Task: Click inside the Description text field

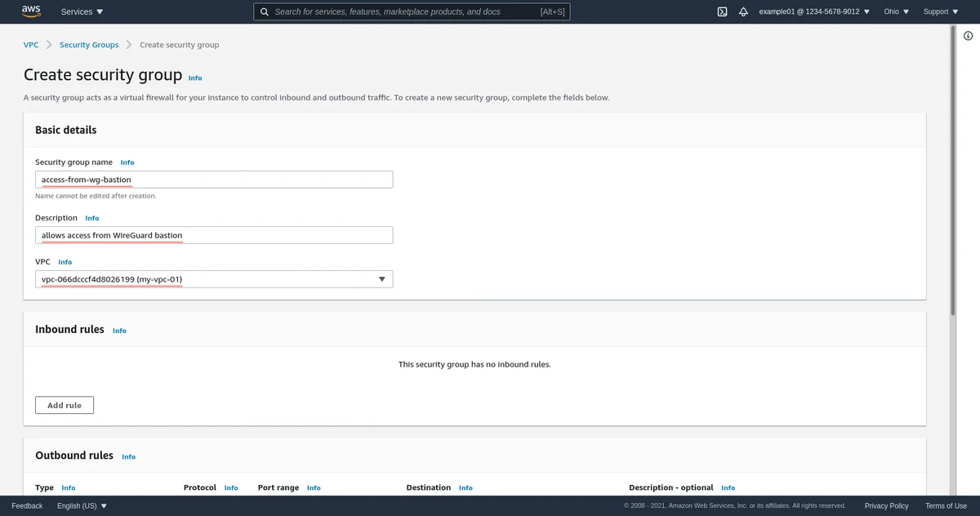Action: [214, 234]
